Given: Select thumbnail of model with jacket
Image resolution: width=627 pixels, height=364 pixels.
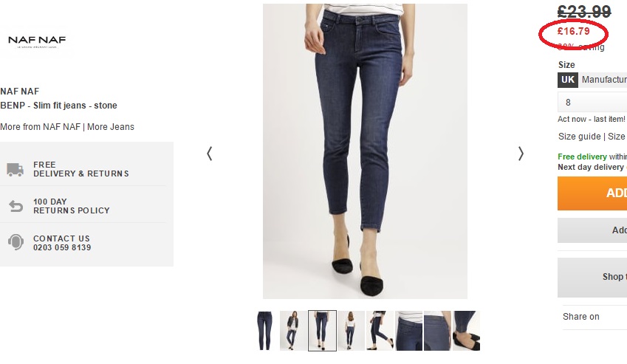Looking at the screenshot, I should pos(293,331).
